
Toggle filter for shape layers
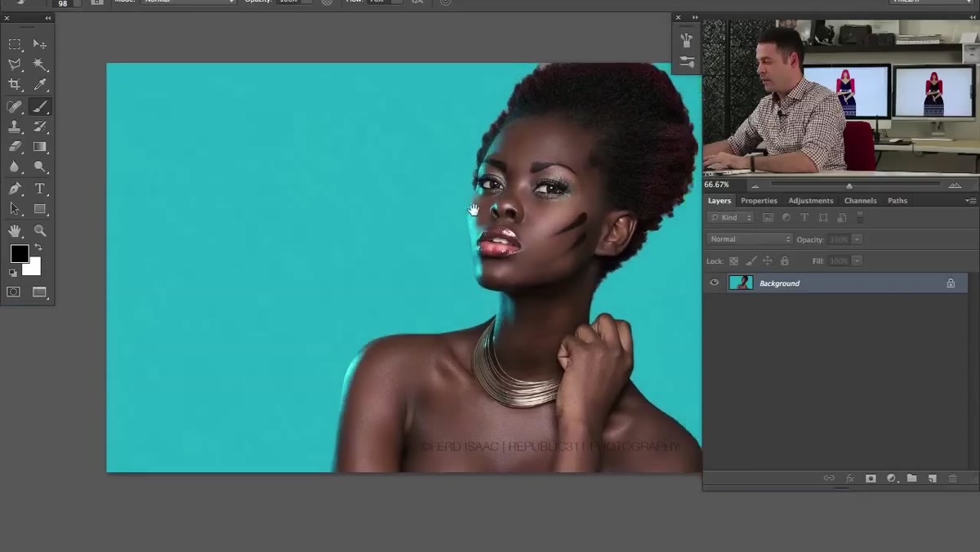823,218
